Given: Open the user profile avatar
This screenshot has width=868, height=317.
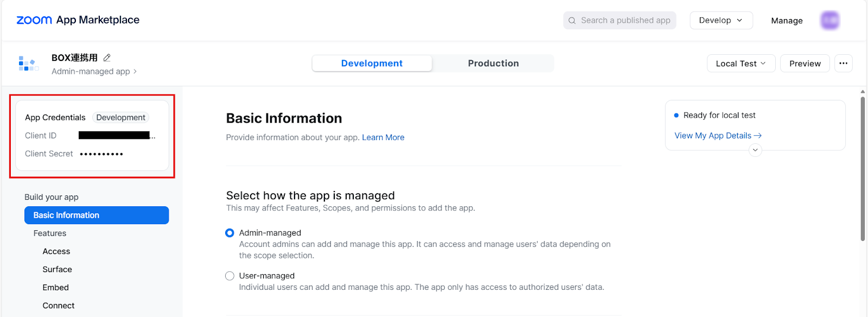Looking at the screenshot, I should pyautogui.click(x=829, y=21).
